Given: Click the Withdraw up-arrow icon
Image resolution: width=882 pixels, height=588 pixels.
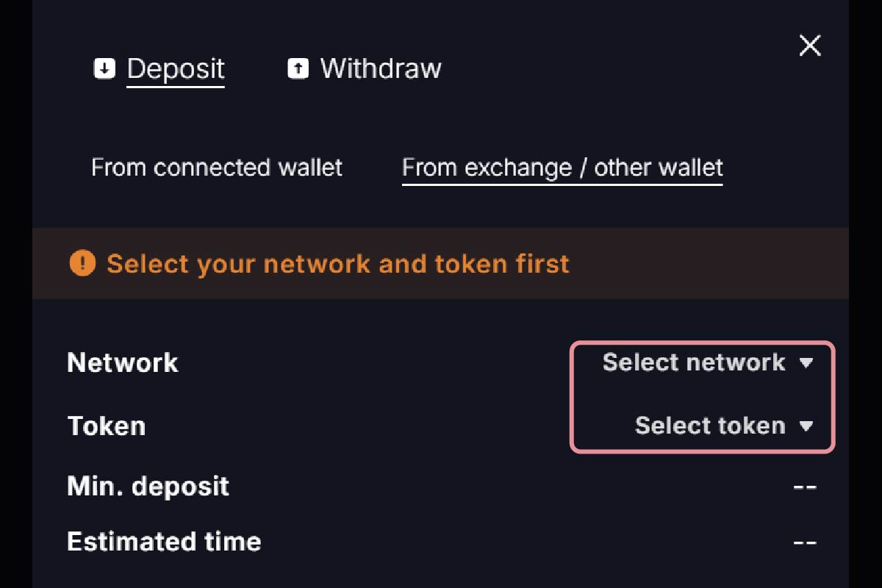Looking at the screenshot, I should [x=298, y=69].
